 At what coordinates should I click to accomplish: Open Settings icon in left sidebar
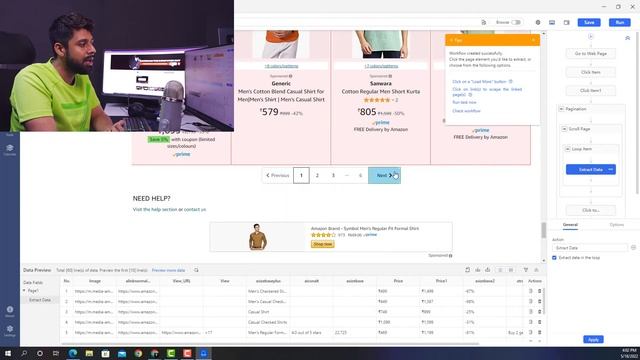10,330
